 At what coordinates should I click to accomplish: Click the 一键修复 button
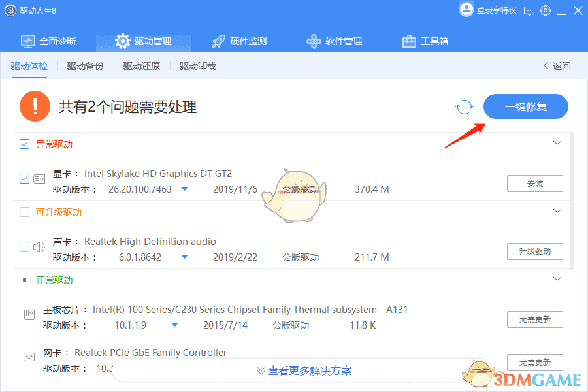526,106
